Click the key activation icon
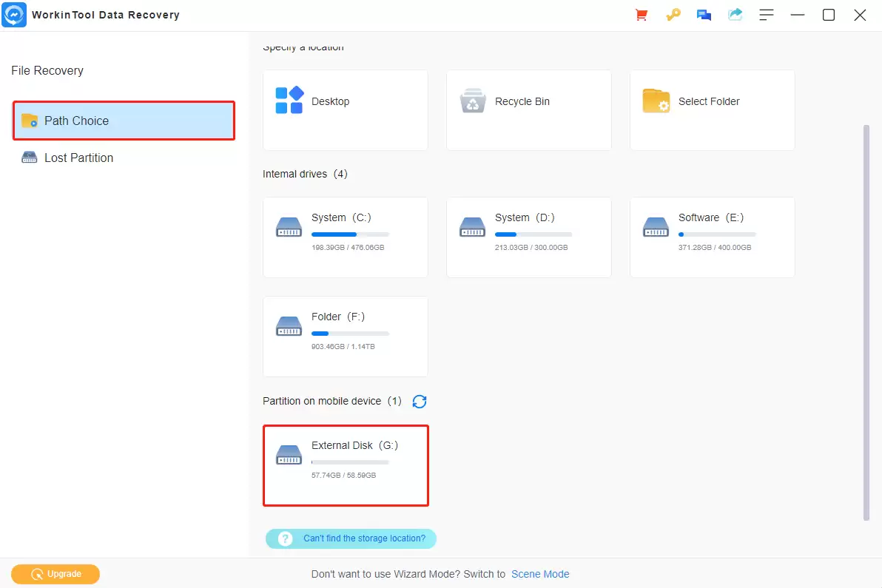 coord(673,15)
